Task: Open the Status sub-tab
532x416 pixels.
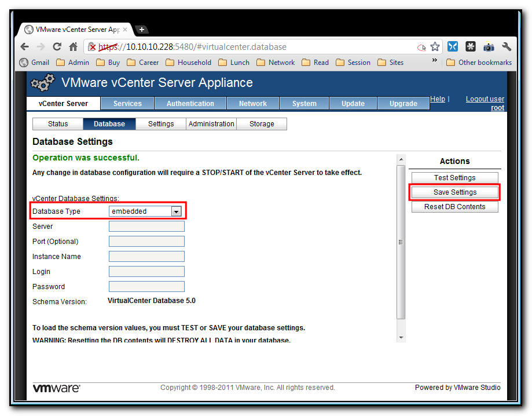Action: click(x=58, y=124)
